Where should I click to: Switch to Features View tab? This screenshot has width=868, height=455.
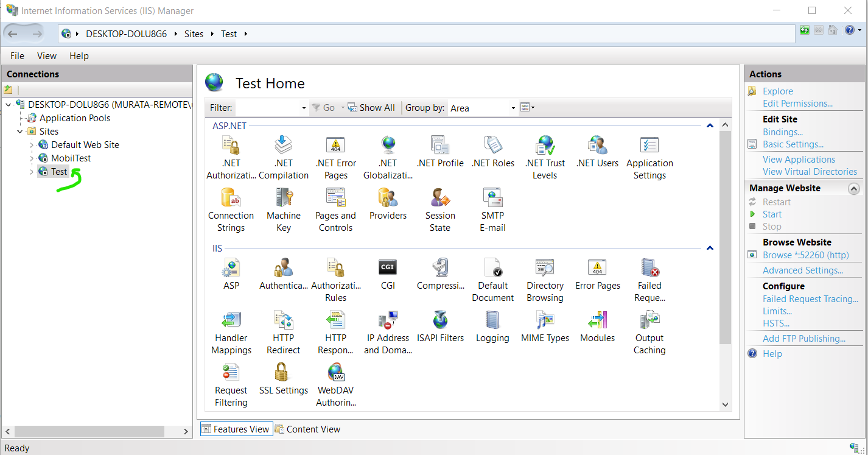pyautogui.click(x=236, y=429)
